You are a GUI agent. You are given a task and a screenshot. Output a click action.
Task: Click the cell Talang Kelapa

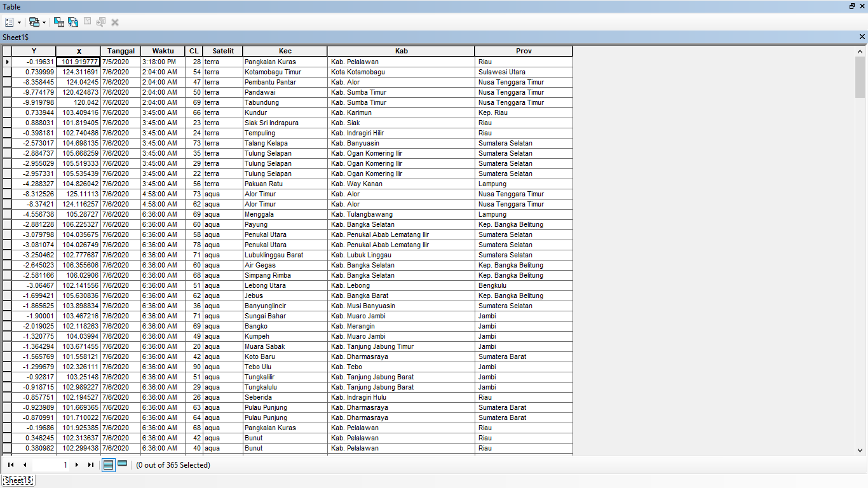coord(285,143)
